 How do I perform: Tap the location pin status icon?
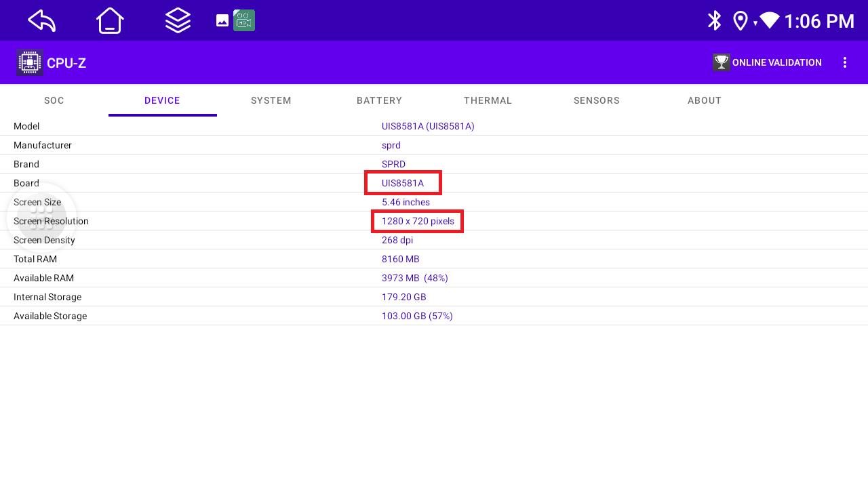[741, 21]
